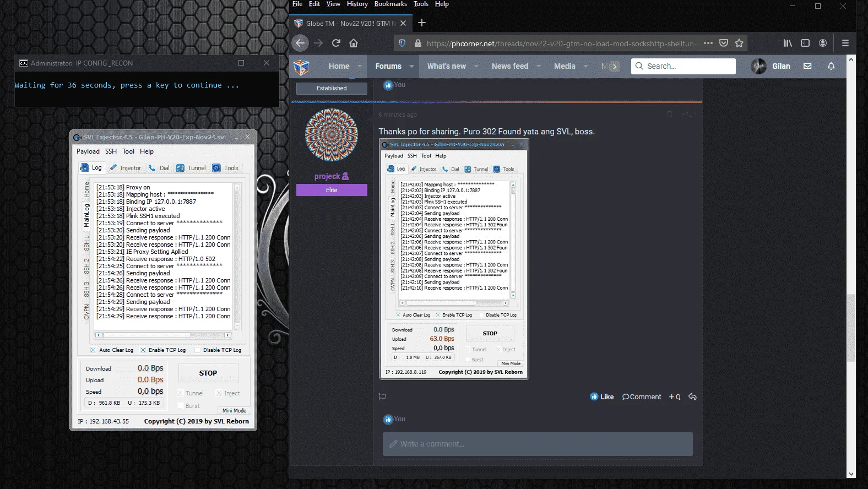
Task: Open projeck's username link
Action: [x=327, y=176]
